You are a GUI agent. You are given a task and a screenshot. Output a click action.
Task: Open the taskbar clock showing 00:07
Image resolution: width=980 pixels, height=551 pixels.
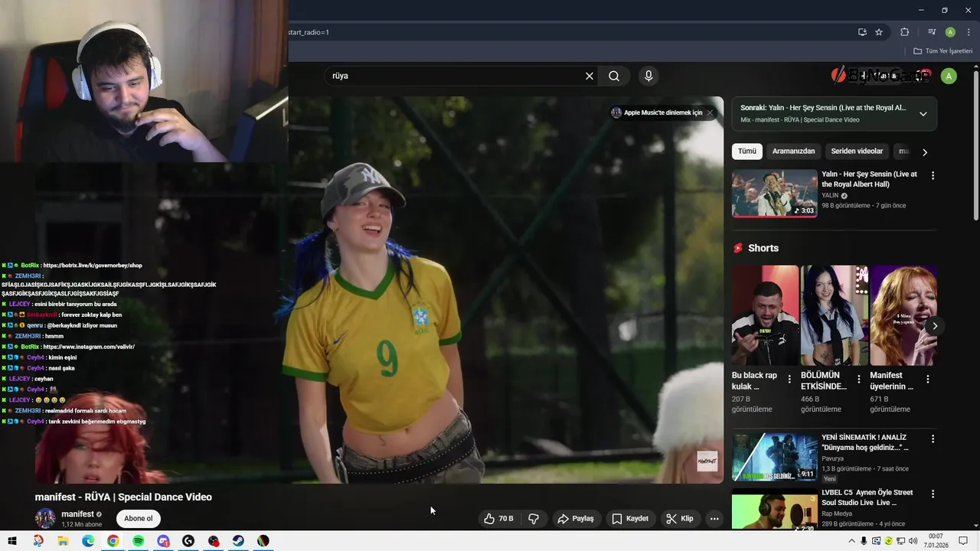pyautogui.click(x=936, y=540)
